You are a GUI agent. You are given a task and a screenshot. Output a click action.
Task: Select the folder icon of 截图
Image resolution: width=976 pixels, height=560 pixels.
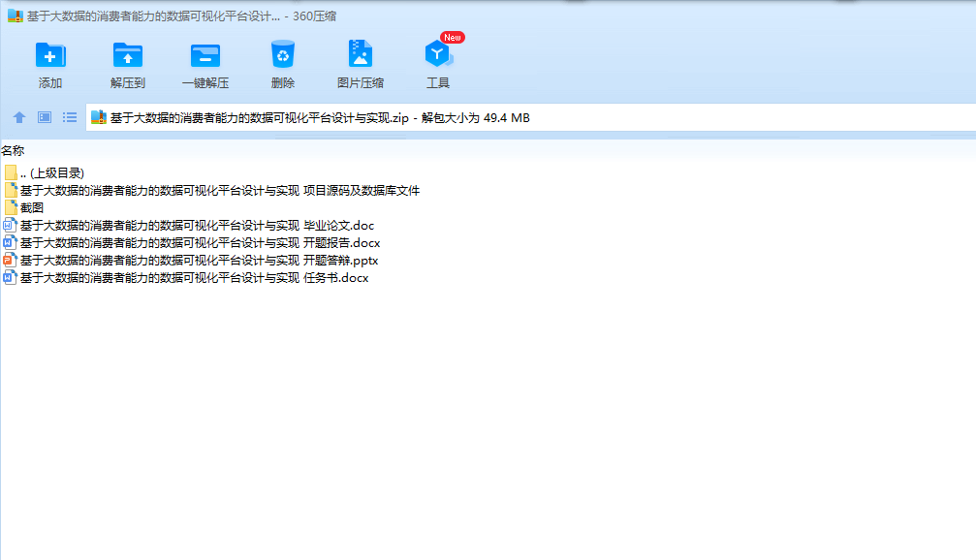pyautogui.click(x=11, y=207)
